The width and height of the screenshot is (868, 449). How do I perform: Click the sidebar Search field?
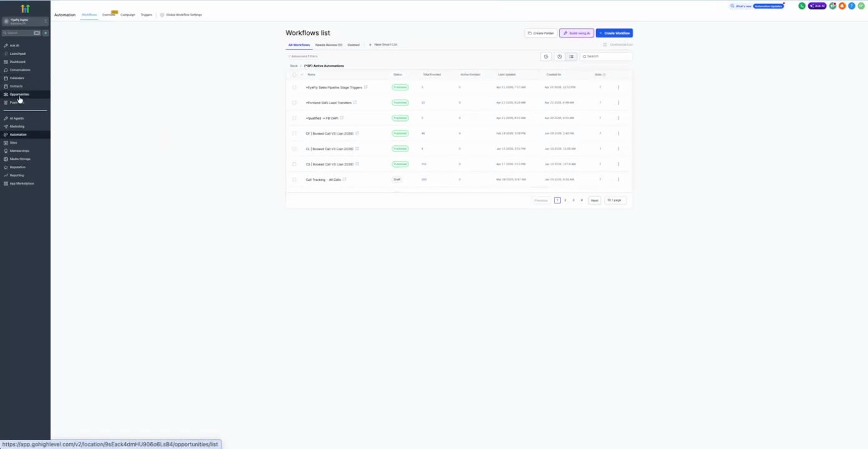22,33
